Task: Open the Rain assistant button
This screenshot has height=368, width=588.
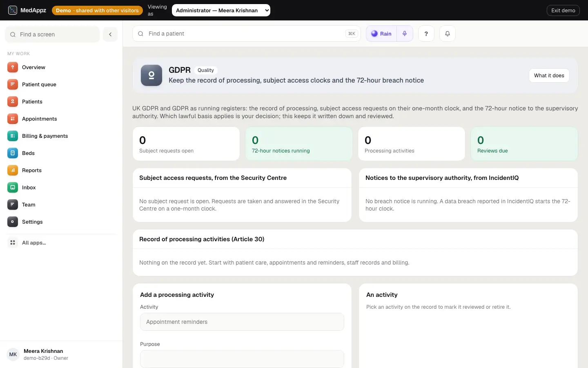Action: pyautogui.click(x=381, y=34)
